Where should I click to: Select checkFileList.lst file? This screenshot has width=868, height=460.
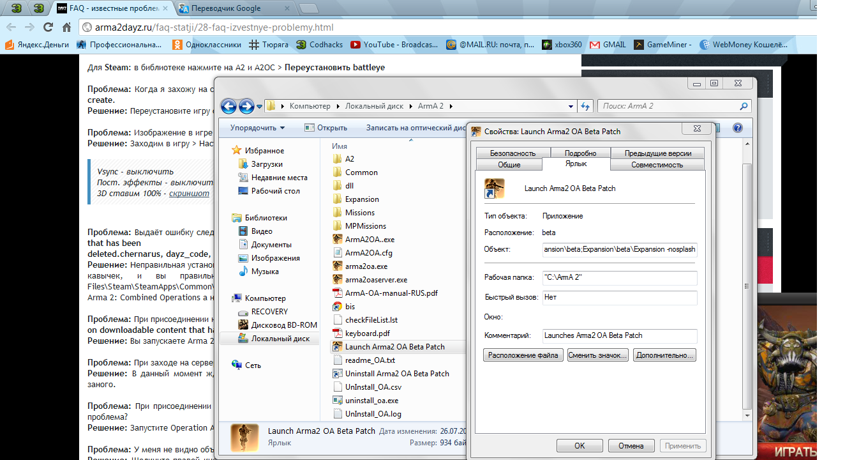(x=365, y=319)
